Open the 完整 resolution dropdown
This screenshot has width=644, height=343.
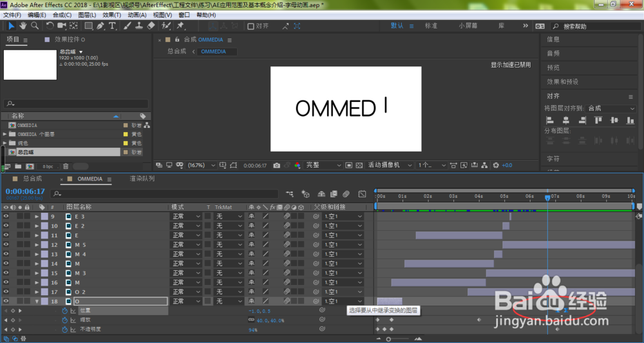point(324,165)
